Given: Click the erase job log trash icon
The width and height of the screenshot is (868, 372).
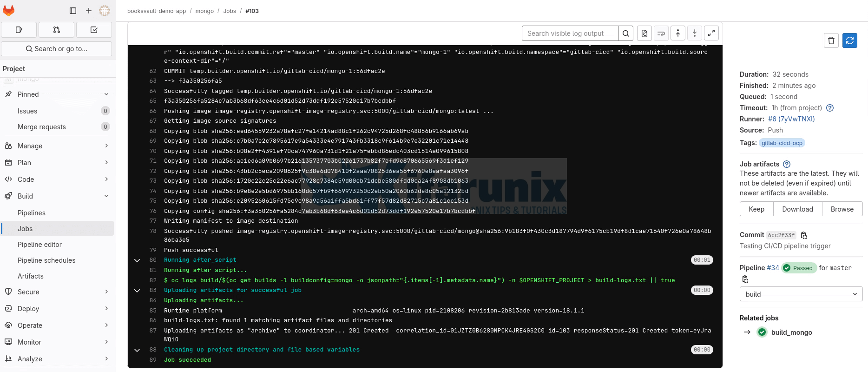Looking at the screenshot, I should tap(831, 40).
